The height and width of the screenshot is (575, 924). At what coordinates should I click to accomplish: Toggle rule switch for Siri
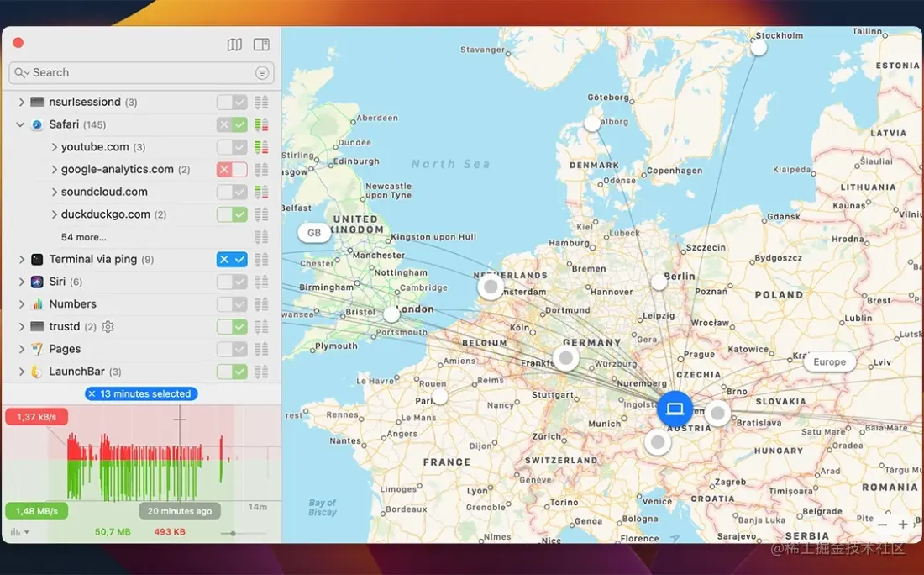coord(232,282)
